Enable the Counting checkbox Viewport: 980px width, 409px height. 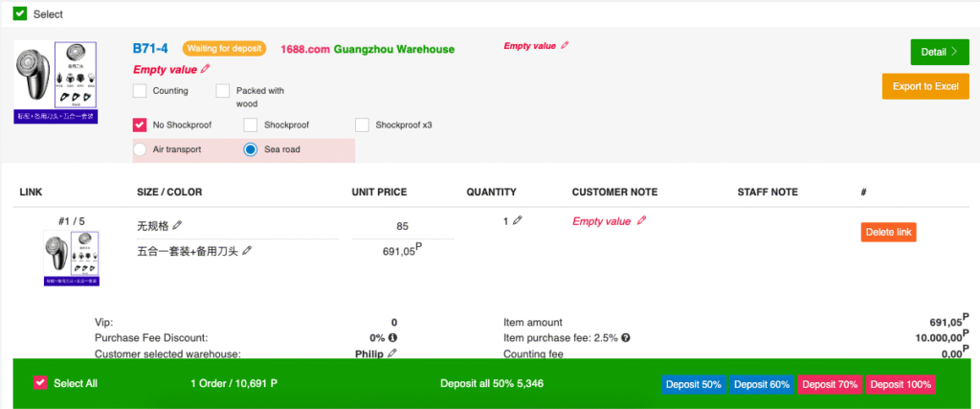pos(140,91)
